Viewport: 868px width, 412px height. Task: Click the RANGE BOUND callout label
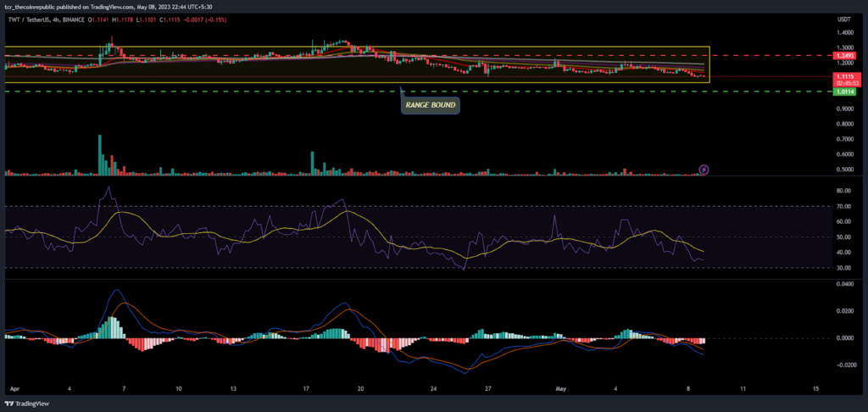430,104
